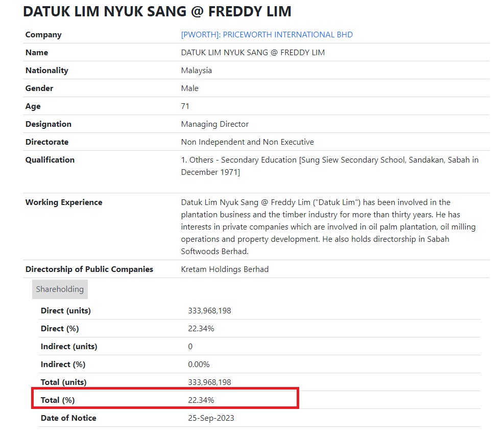Click the Age value 71

point(185,106)
